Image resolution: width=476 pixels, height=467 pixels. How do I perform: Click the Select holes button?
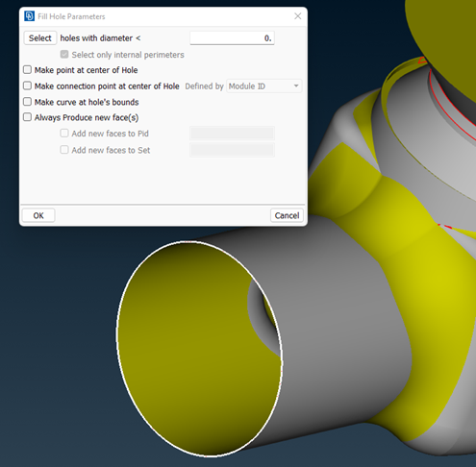coord(40,38)
